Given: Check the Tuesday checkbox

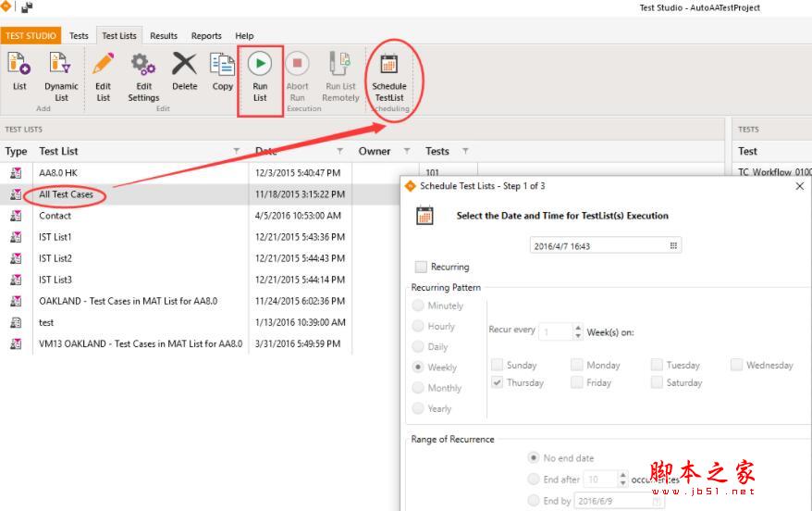Looking at the screenshot, I should click(x=657, y=365).
